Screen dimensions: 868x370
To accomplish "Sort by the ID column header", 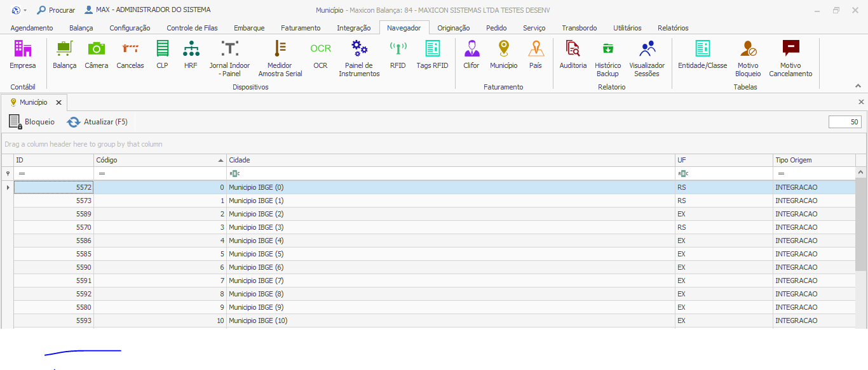I will click(x=54, y=160).
